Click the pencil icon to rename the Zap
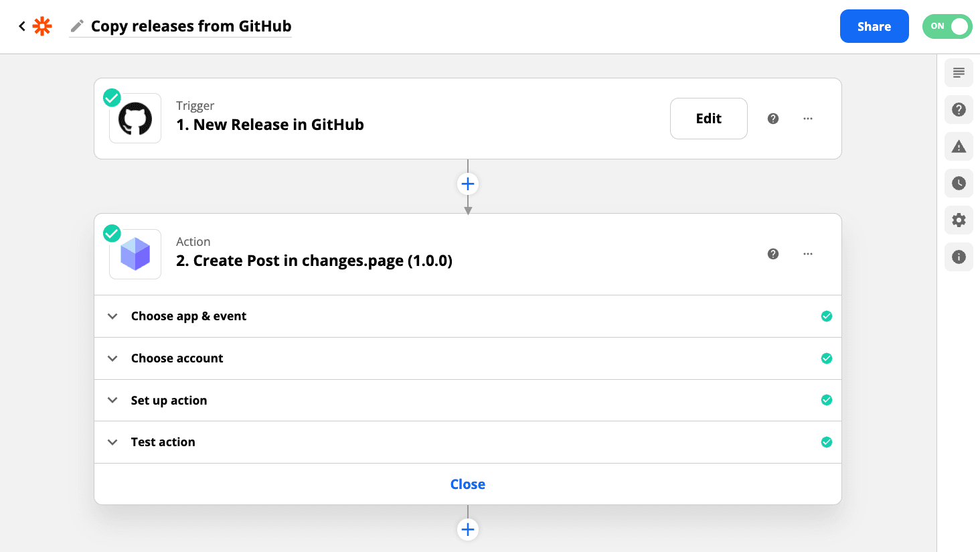 point(77,26)
